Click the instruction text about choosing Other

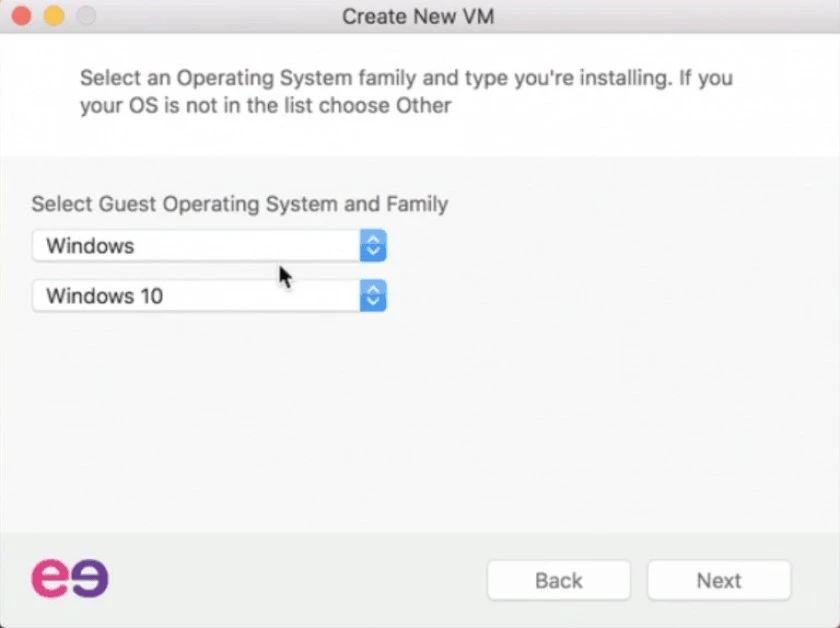click(x=406, y=92)
